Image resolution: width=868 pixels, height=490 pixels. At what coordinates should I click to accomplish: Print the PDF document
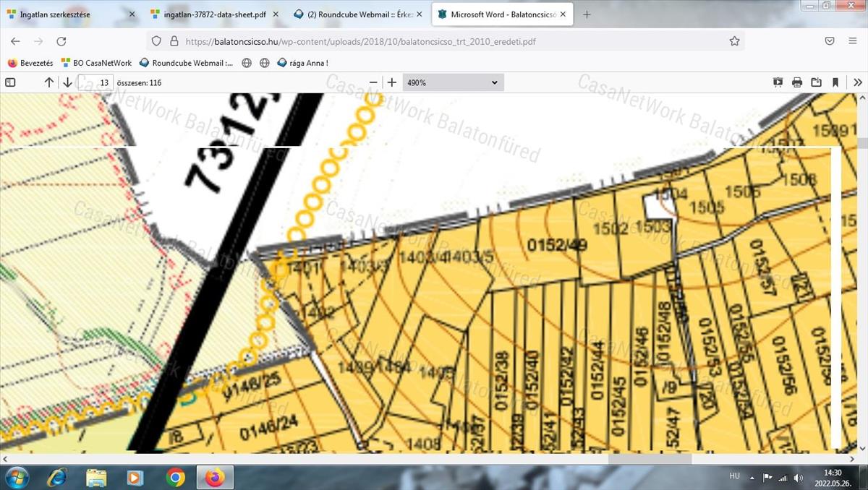[x=797, y=82]
